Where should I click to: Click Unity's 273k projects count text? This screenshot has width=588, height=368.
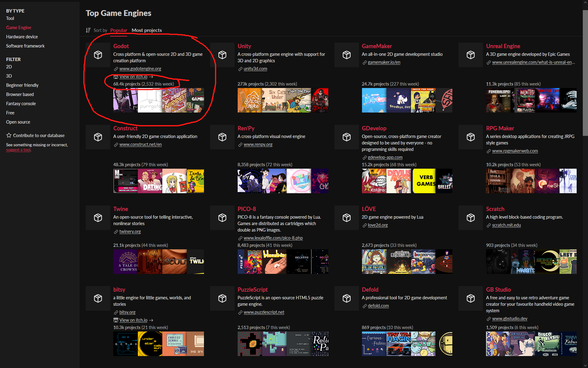[x=251, y=84]
